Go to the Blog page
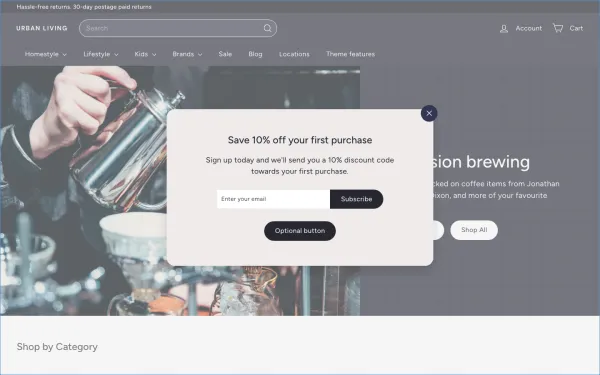Image resolution: width=600 pixels, height=375 pixels. 255,54
